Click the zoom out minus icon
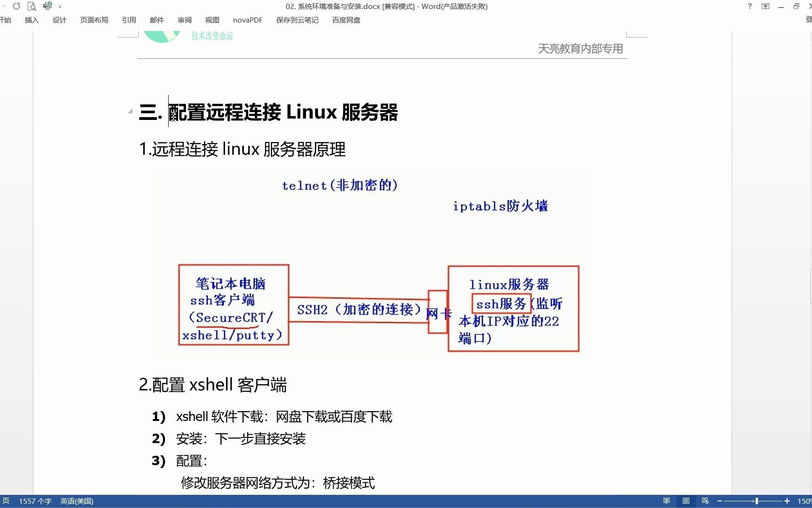This screenshot has height=508, width=812. point(719,500)
